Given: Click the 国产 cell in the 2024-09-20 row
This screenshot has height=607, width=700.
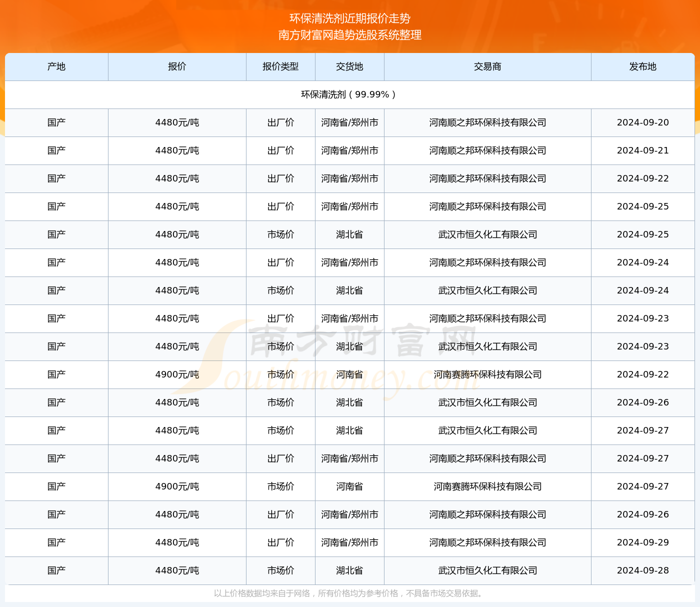Looking at the screenshot, I should point(56,122).
